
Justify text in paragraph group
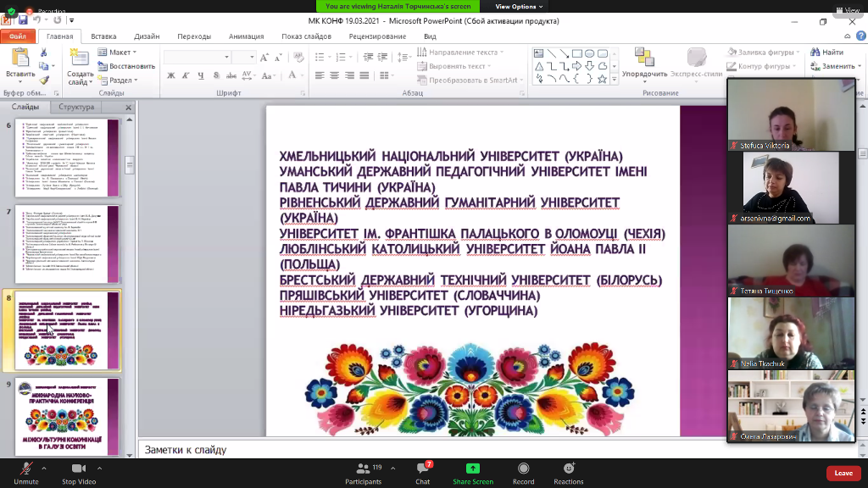pos(364,75)
